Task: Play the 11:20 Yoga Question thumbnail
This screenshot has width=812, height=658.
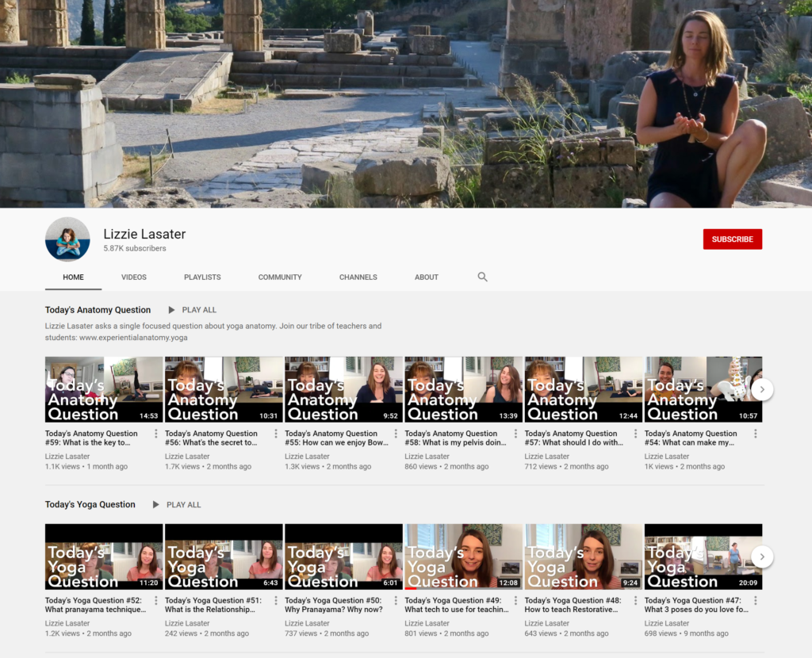Action: [104, 557]
